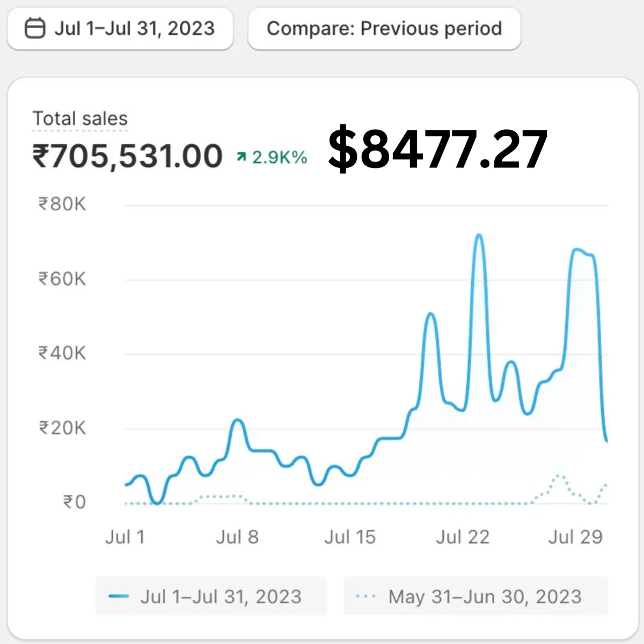644x644 pixels.
Task: Click the ₹80K y-axis label
Action: click(x=62, y=204)
